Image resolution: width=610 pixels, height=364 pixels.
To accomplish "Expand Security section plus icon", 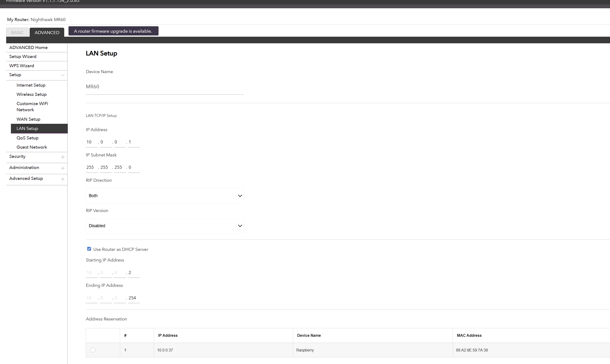I will [x=63, y=157].
